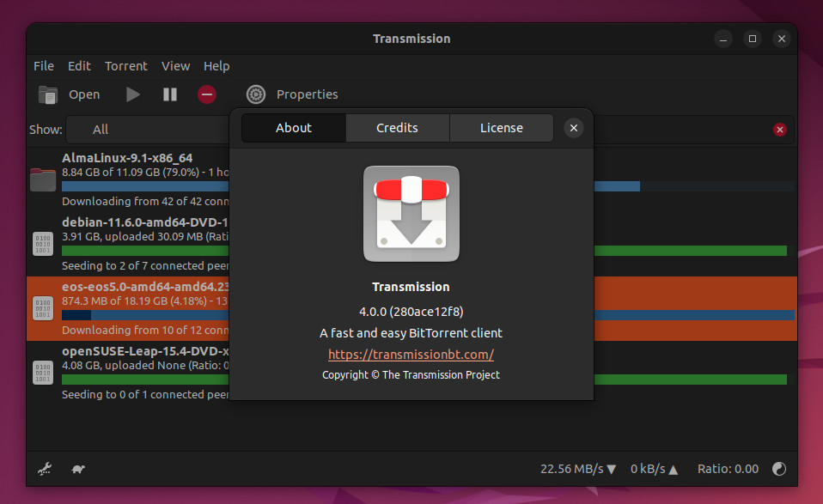Open the Help menu
The width and height of the screenshot is (823, 504).
[x=216, y=66]
